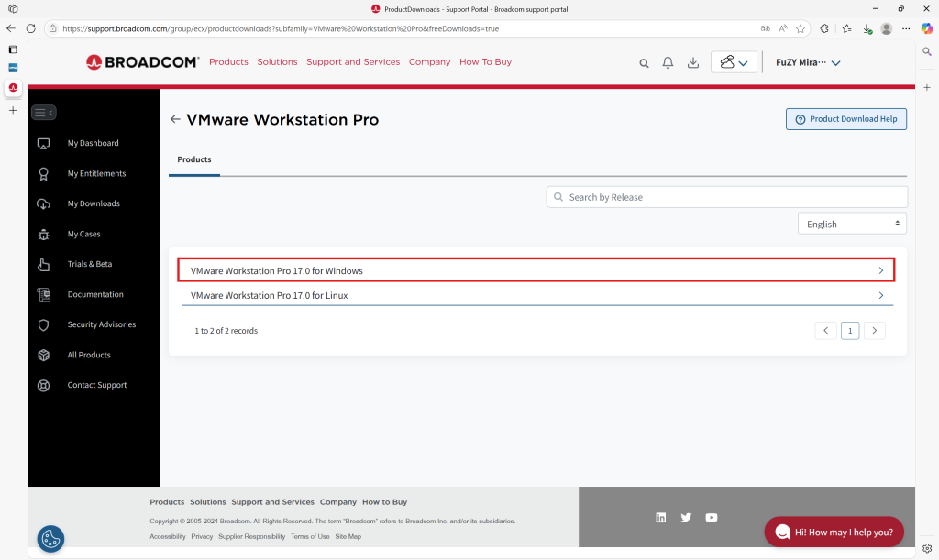This screenshot has width=939, height=560.
Task: Add page to favorites star icon
Action: tap(800, 28)
